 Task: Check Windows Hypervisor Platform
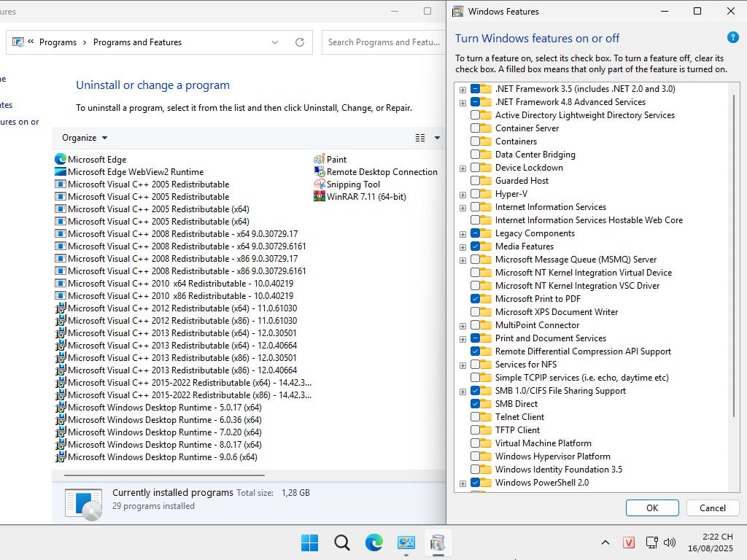pos(475,456)
